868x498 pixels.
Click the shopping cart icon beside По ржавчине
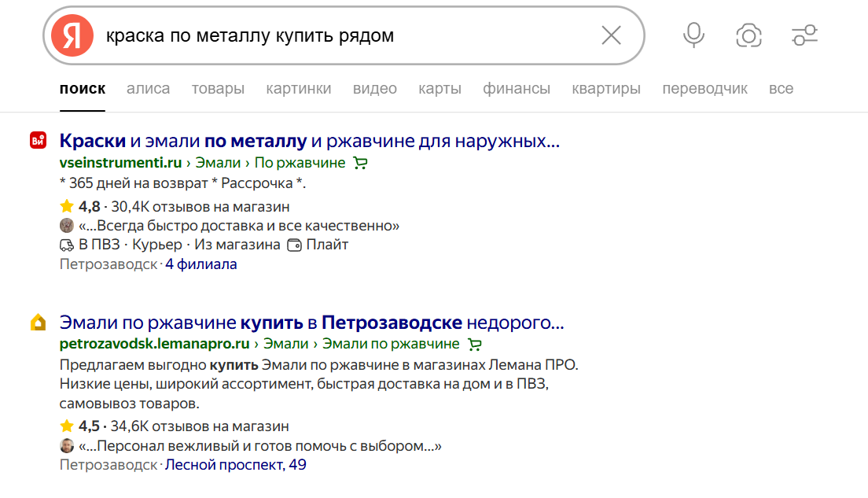[x=361, y=164]
